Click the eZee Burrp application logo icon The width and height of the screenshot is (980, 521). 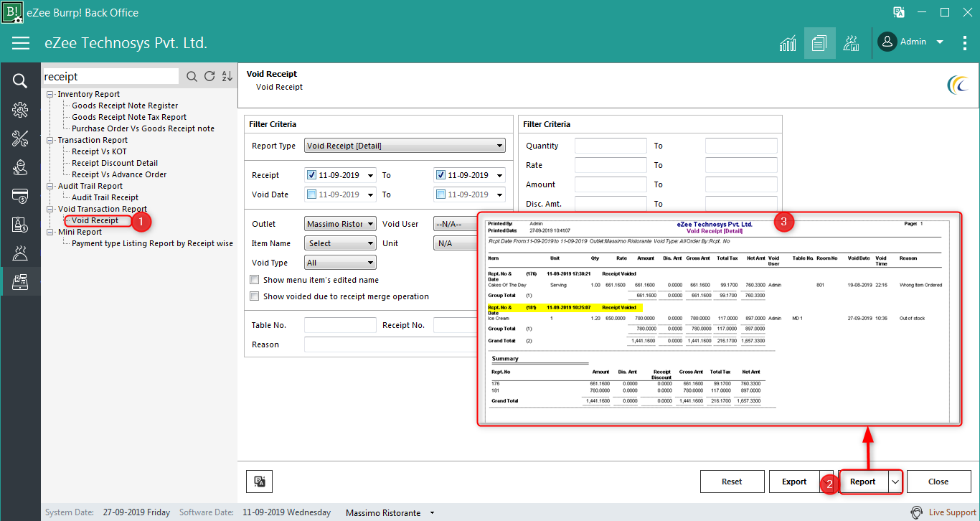[x=12, y=12]
